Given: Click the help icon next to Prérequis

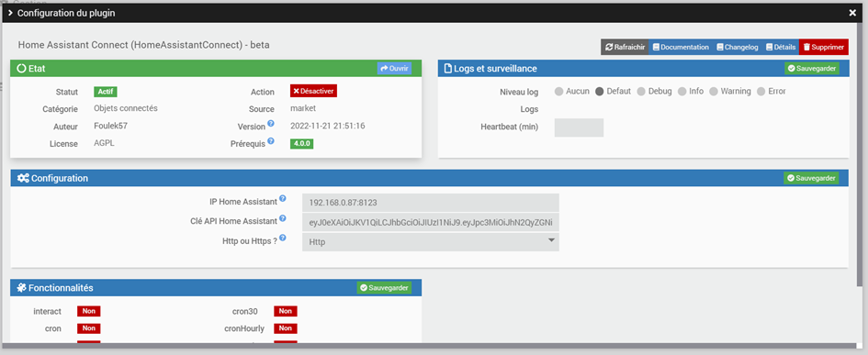Looking at the screenshot, I should click(x=271, y=141).
